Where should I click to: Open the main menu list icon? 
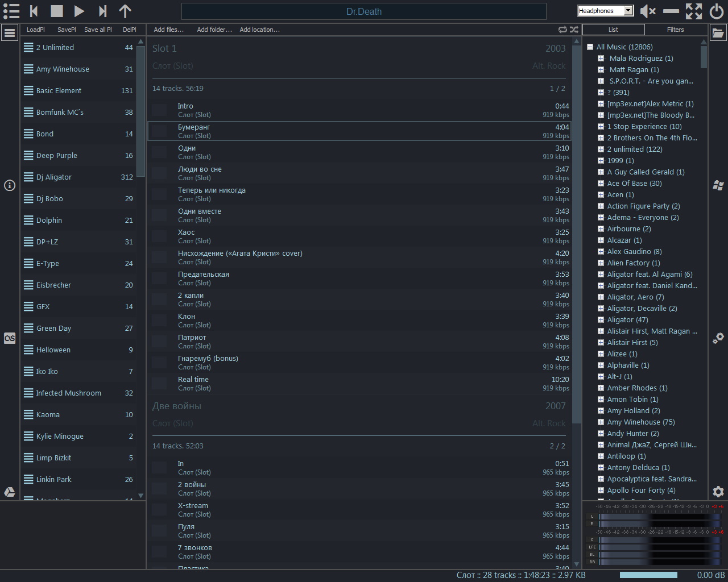[x=11, y=11]
